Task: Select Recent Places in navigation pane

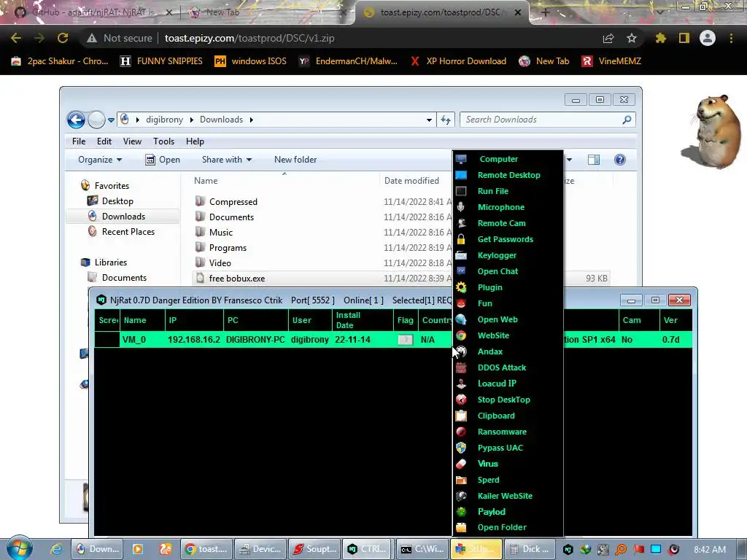Action: pos(128,231)
